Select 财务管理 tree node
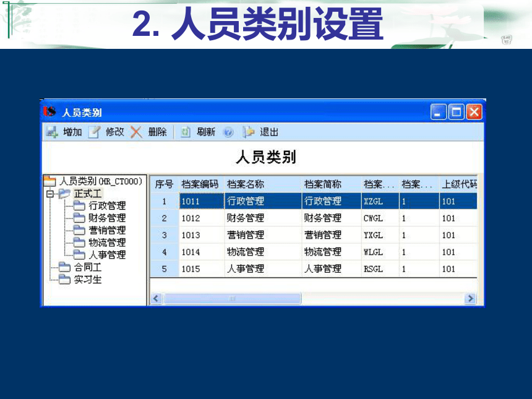532x399 pixels. (107, 218)
